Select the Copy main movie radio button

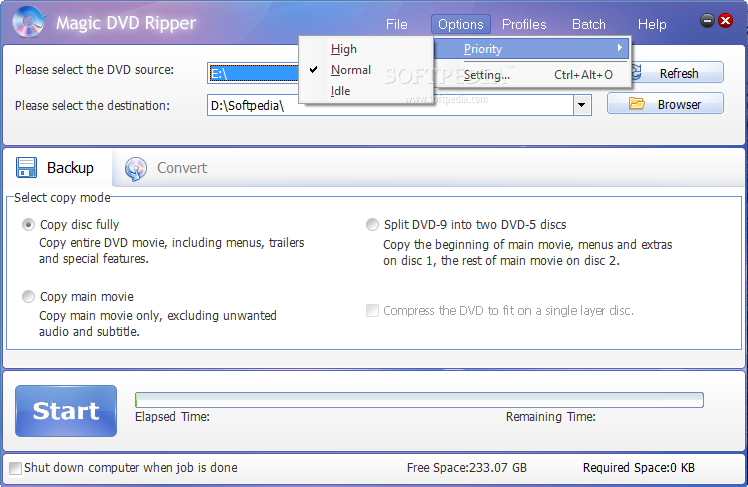(28, 297)
